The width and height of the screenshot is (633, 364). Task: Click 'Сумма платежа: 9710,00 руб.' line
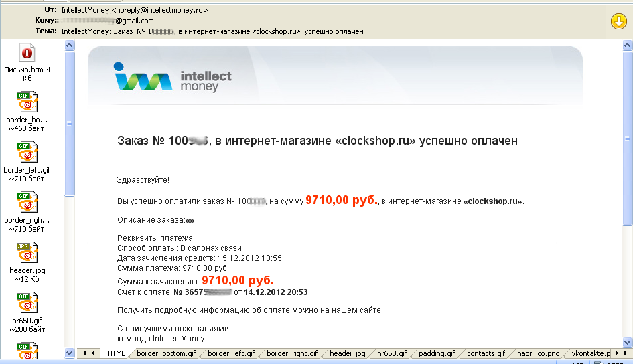173,268
